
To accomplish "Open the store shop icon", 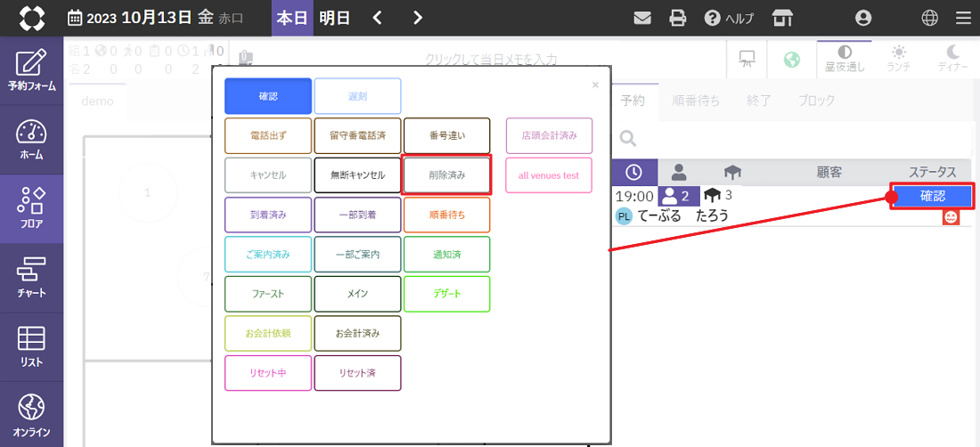I will pyautogui.click(x=782, y=18).
